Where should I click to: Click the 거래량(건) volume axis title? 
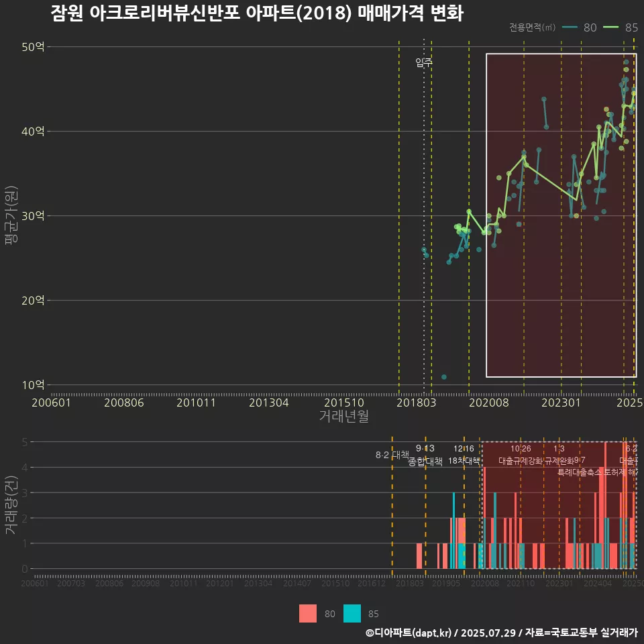pyautogui.click(x=11, y=504)
